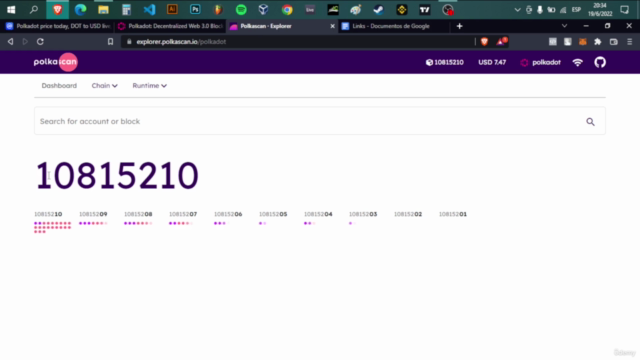Launch Photoshop from taskbar

point(195,9)
